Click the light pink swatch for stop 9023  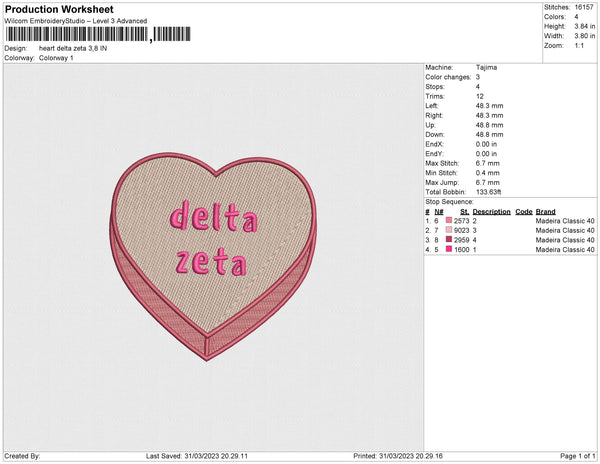point(449,230)
